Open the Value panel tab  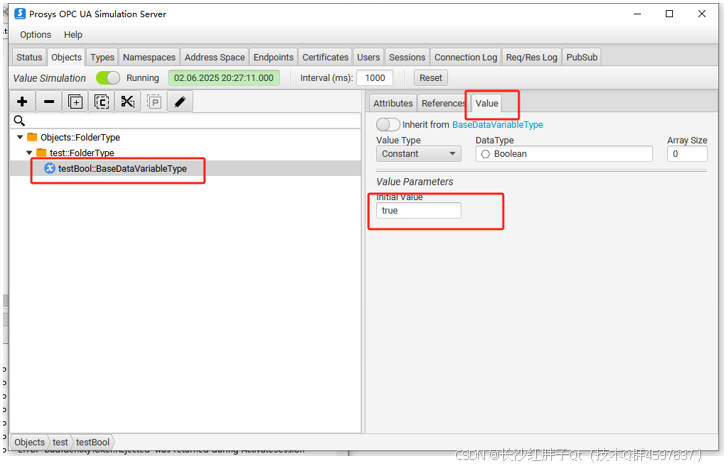coord(487,103)
